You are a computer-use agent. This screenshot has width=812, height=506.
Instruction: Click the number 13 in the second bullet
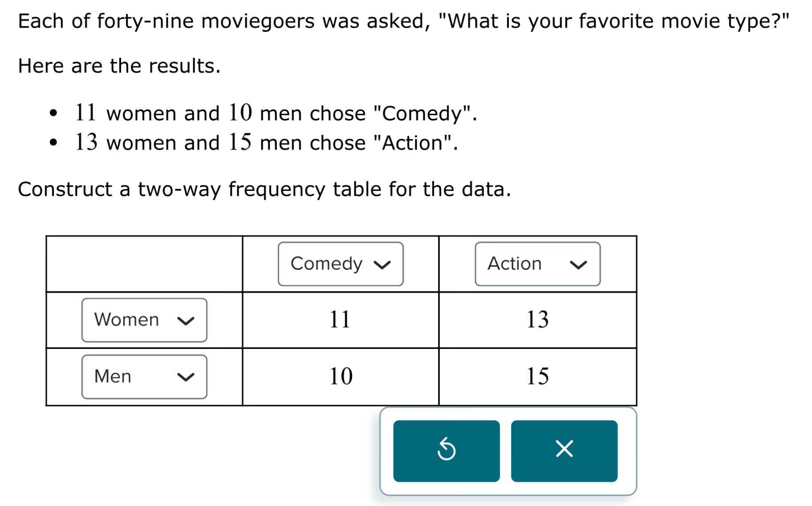86,142
